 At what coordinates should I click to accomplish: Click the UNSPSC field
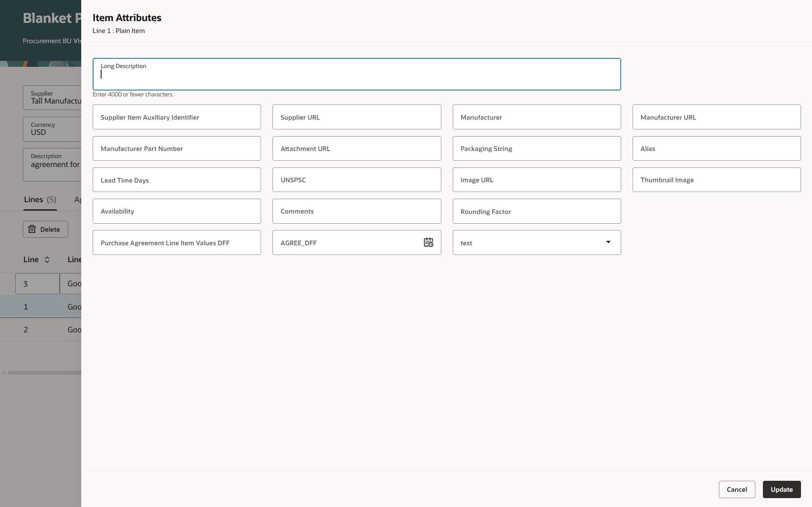click(x=357, y=180)
